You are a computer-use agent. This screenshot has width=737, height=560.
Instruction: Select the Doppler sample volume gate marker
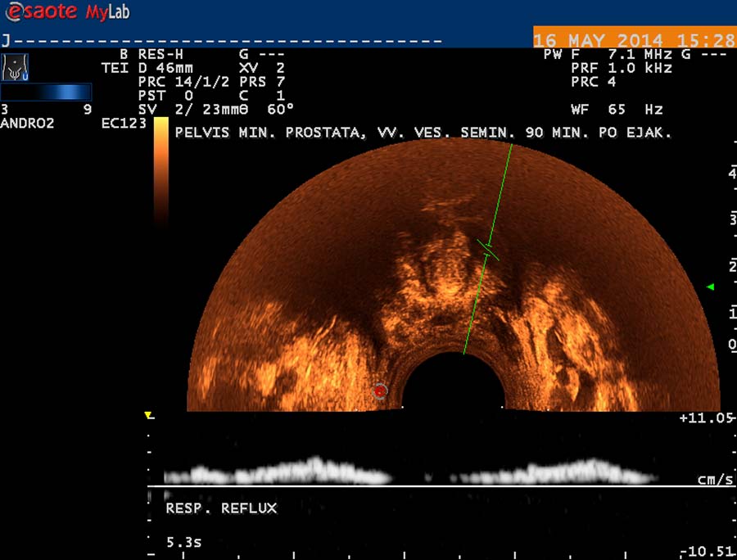click(x=487, y=249)
